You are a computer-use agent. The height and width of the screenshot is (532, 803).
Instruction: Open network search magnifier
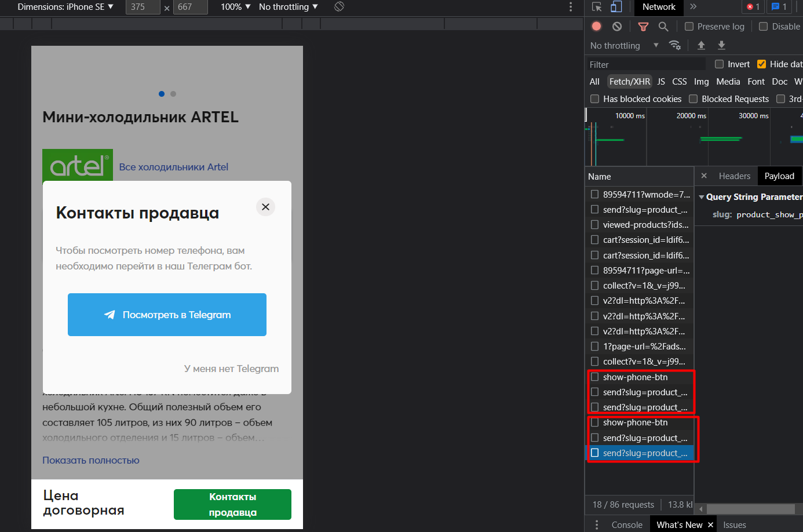[663, 26]
